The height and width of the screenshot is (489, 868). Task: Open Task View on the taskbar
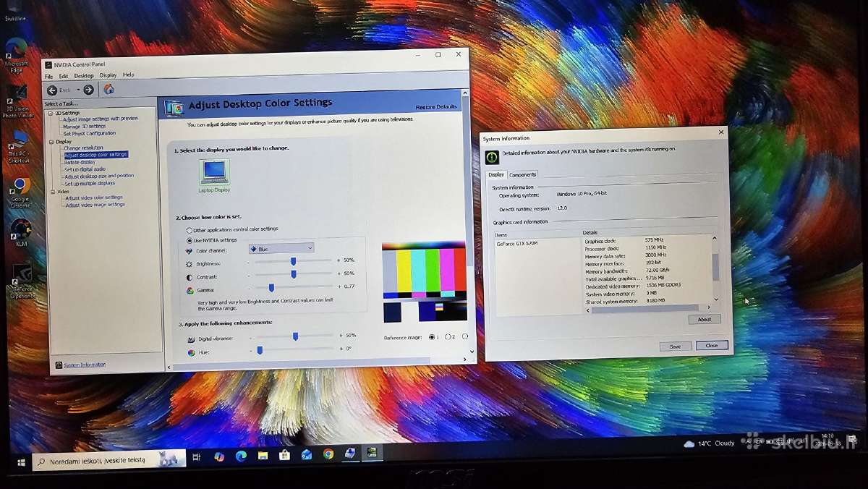[x=196, y=457]
